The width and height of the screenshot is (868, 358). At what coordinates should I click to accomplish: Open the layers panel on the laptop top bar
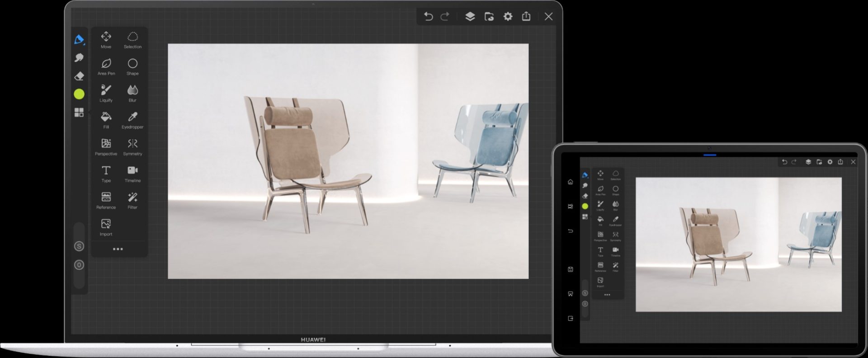point(470,17)
